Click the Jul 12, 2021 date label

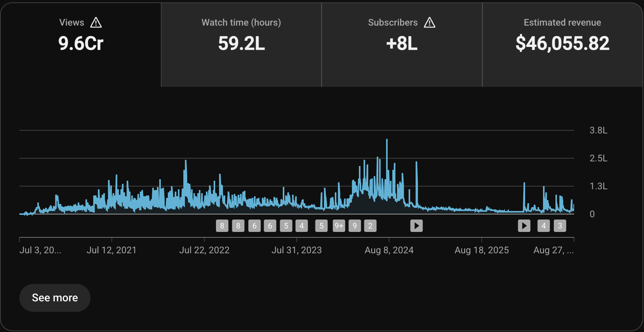tap(111, 250)
